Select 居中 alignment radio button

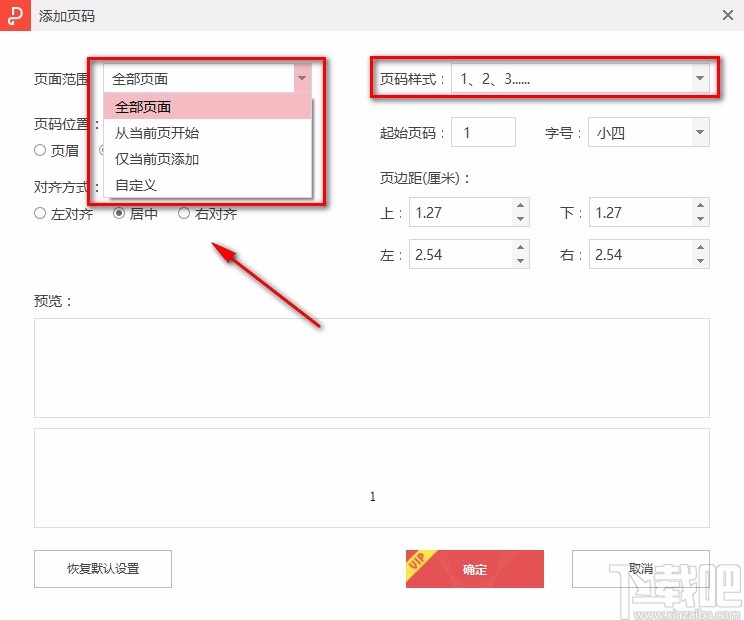119,213
